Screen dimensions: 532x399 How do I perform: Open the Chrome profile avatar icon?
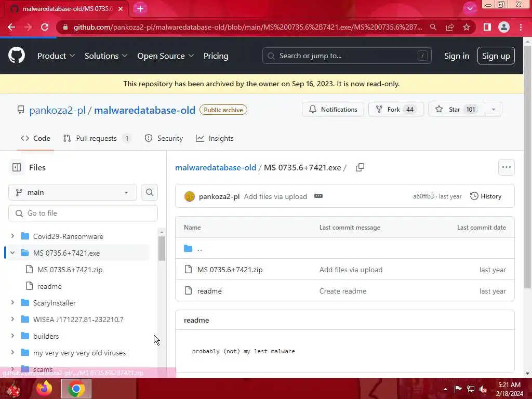point(504,27)
